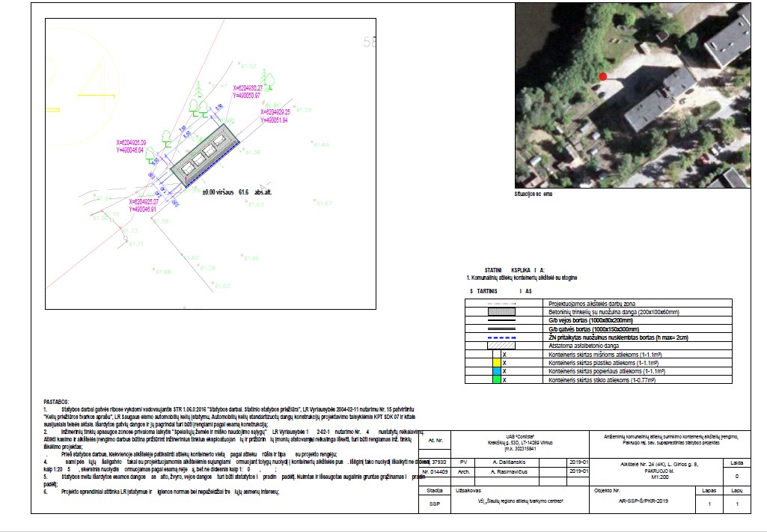Click the 'Stadija' header cell
This screenshot has width=767, height=532.
(434, 490)
